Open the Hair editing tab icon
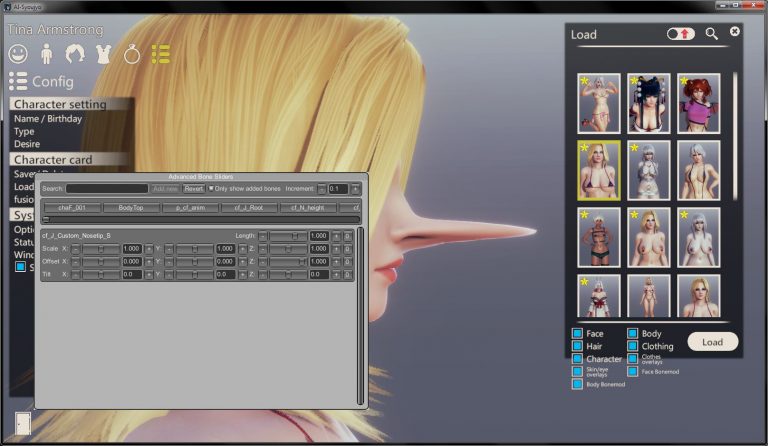The width and height of the screenshot is (768, 446). click(x=75, y=54)
